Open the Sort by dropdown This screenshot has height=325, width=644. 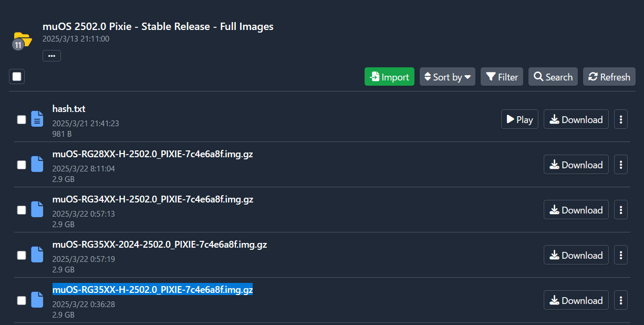click(x=447, y=77)
